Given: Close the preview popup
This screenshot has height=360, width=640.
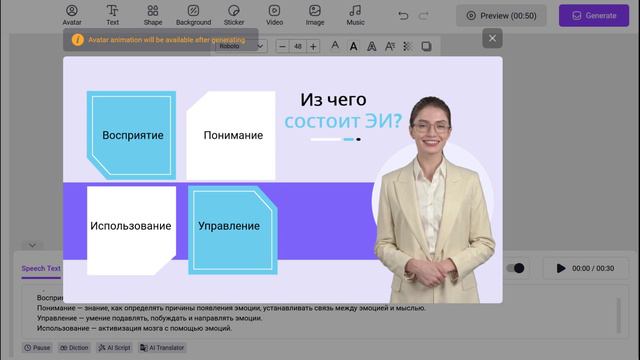Looking at the screenshot, I should tap(492, 38).
